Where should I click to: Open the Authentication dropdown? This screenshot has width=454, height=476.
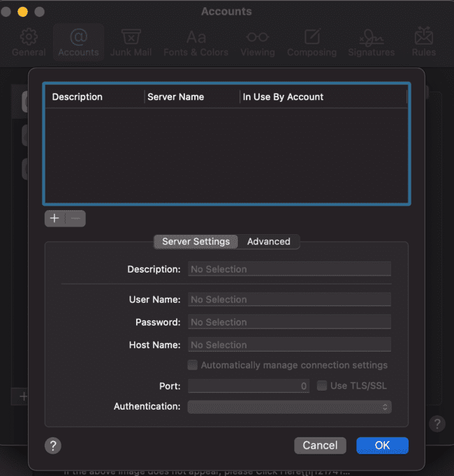point(290,407)
